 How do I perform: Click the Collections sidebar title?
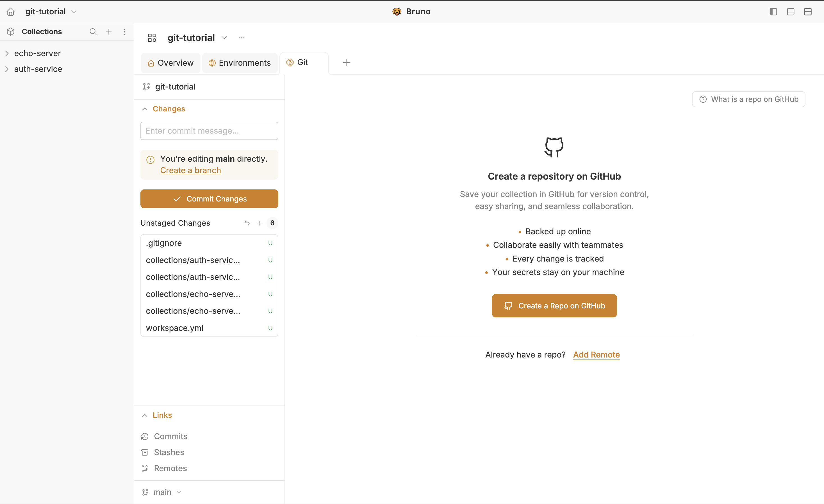click(x=42, y=32)
